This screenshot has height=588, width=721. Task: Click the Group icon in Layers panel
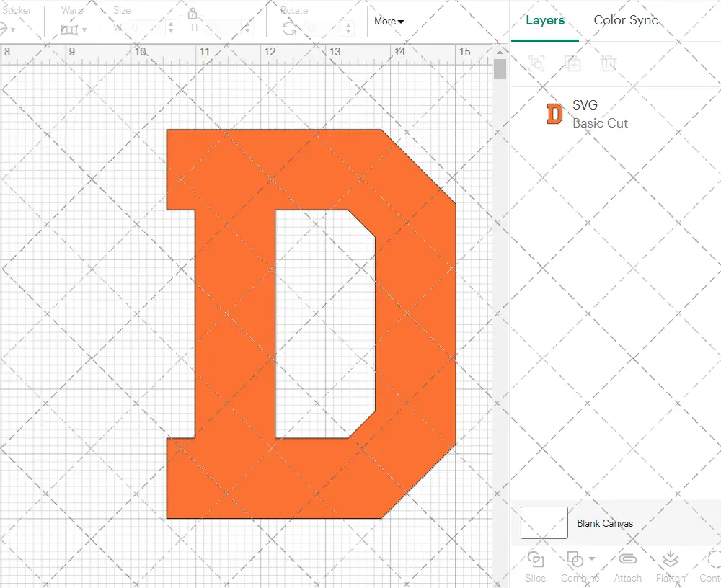536,63
